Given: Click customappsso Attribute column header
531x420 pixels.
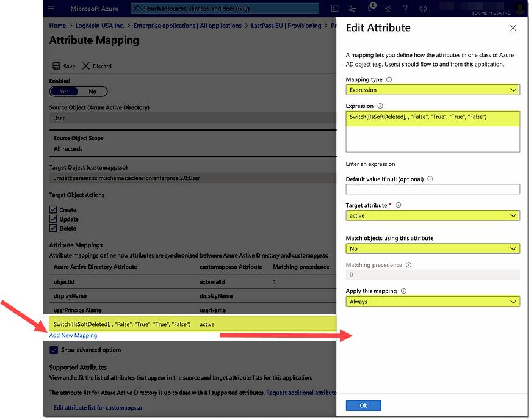Looking at the screenshot, I should (231, 267).
